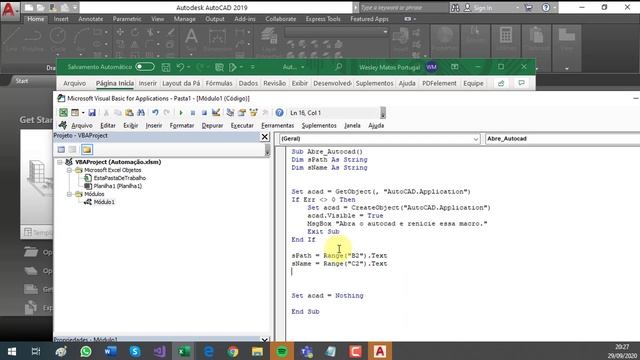The image size is (640, 360).
Task: Collapse the Módulos folder in project tree
Action: coord(69,194)
